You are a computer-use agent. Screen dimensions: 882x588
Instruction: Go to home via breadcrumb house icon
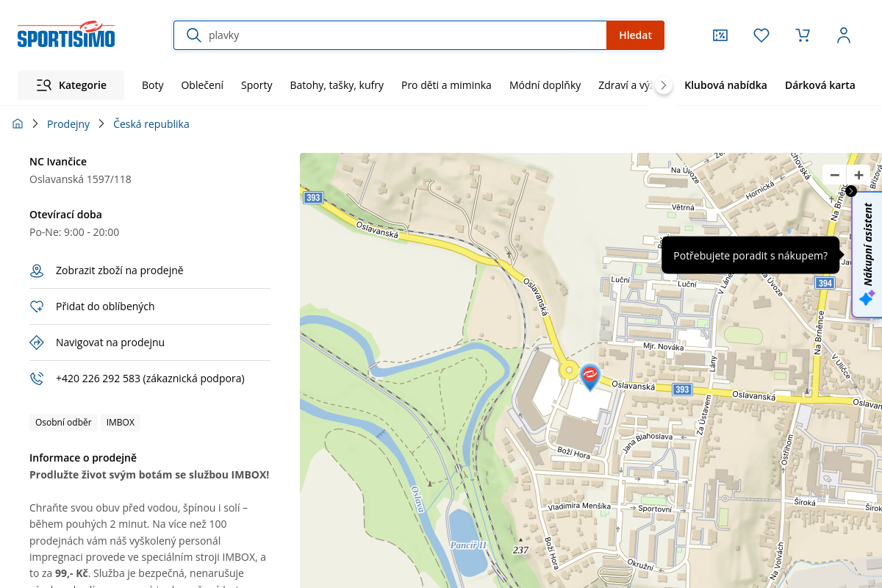point(18,124)
